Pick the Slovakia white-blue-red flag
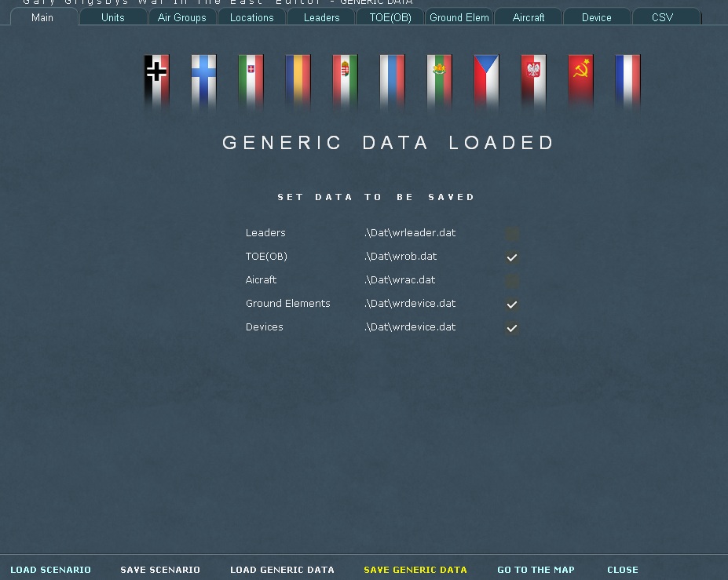 [393, 81]
